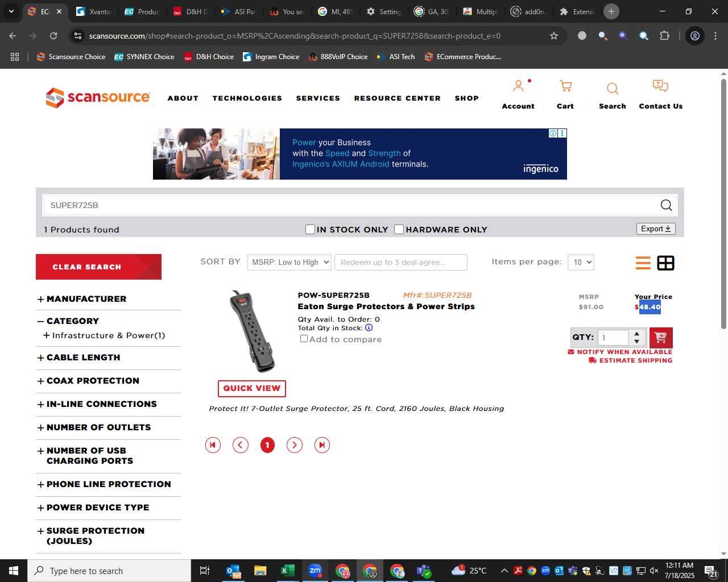
Task: Bookmark this page with the star icon
Action: point(554,36)
